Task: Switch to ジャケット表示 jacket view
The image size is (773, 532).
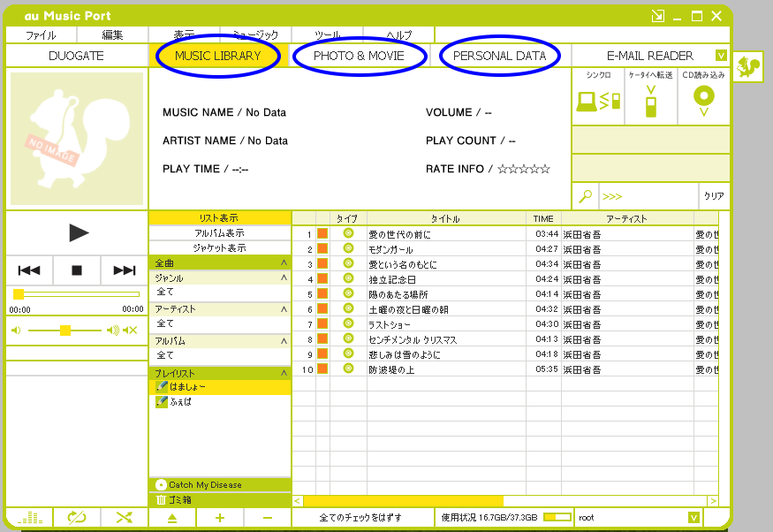Action: click(220, 248)
